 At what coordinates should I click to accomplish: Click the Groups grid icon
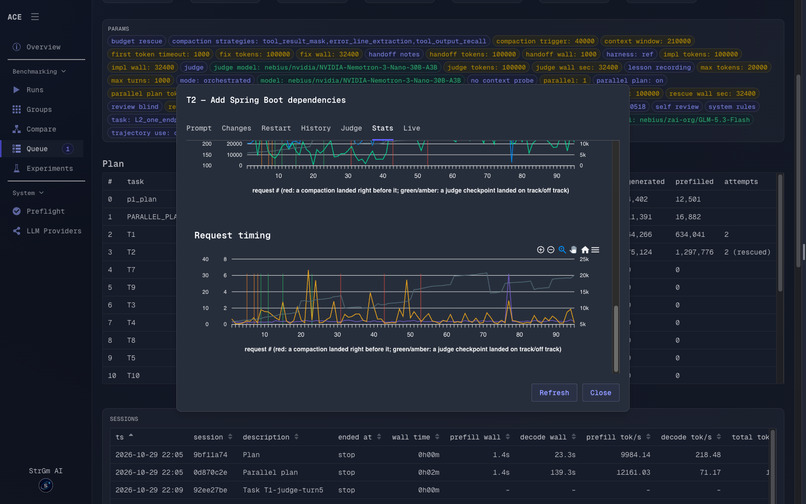[16, 110]
